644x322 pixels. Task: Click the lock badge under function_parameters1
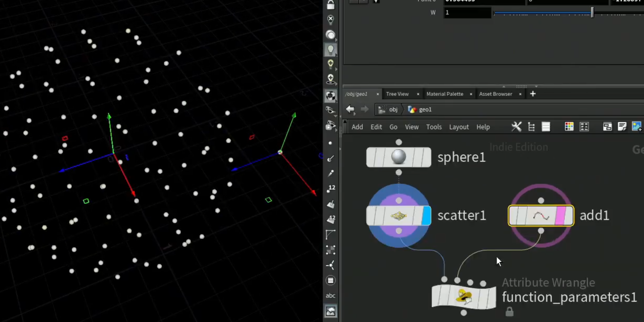(509, 312)
